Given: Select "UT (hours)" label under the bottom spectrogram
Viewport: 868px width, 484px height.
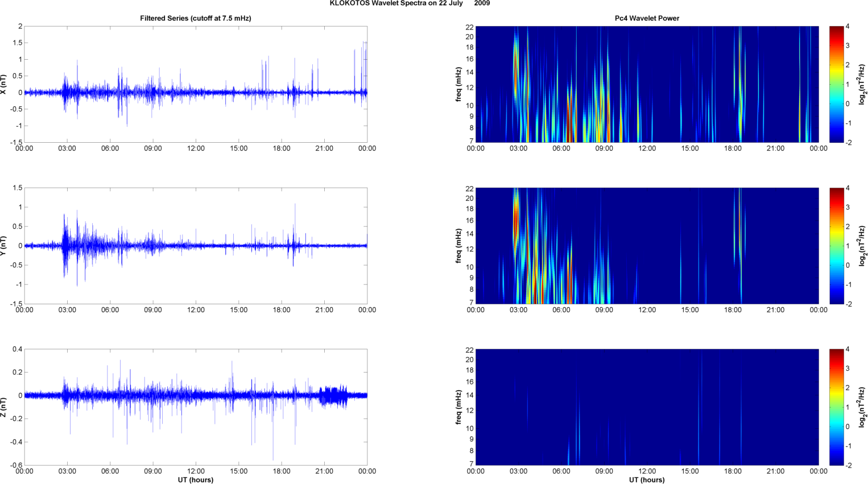Looking at the screenshot, I should [x=647, y=480].
